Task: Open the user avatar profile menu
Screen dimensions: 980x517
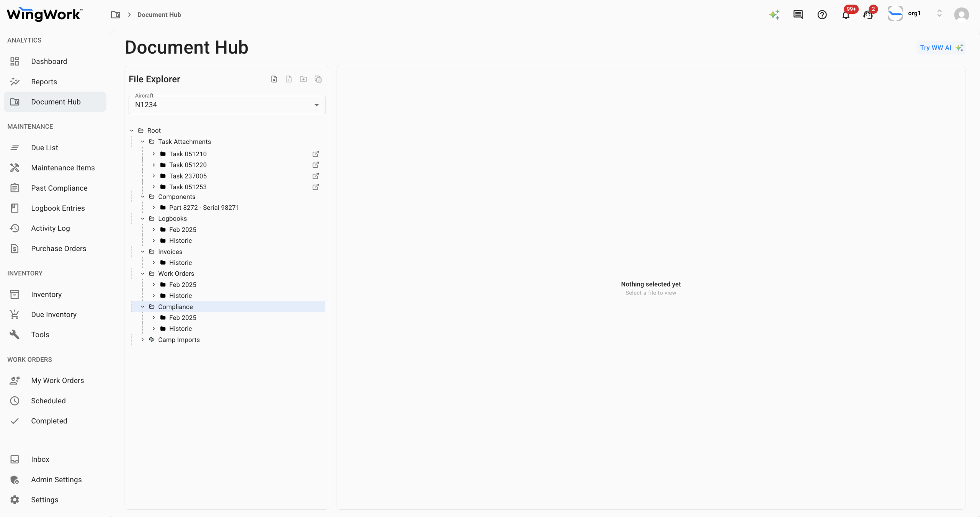Action: pos(961,15)
